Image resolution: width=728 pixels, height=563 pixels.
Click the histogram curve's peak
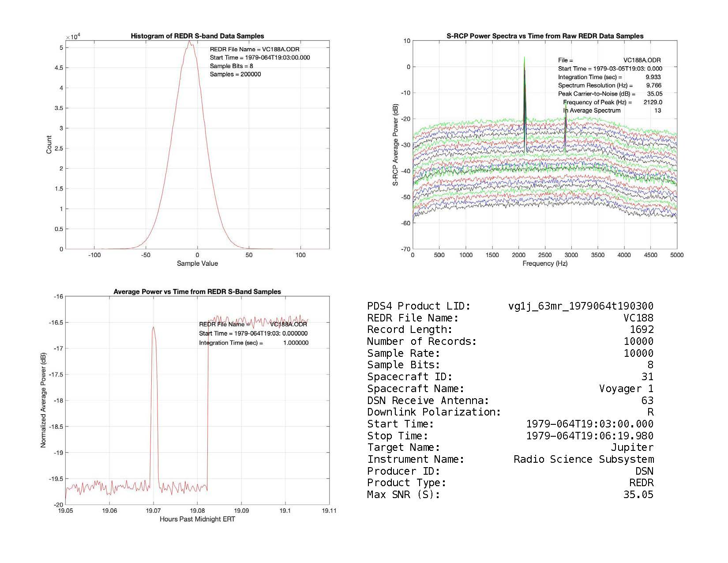pos(189,42)
